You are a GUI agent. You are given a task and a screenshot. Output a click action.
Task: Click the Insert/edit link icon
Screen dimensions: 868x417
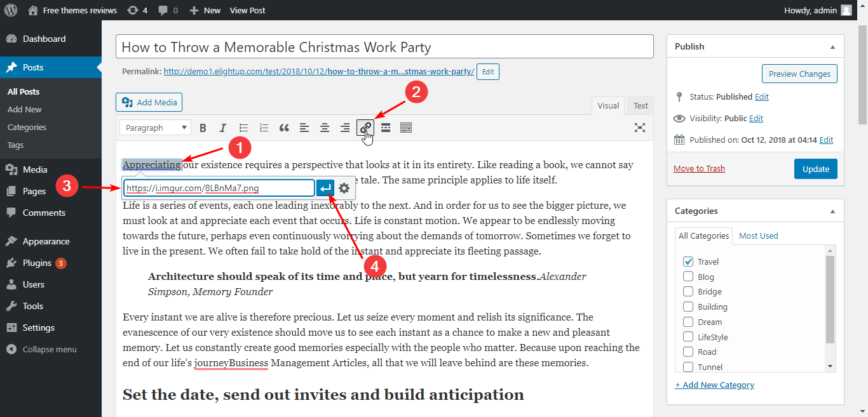coord(365,128)
